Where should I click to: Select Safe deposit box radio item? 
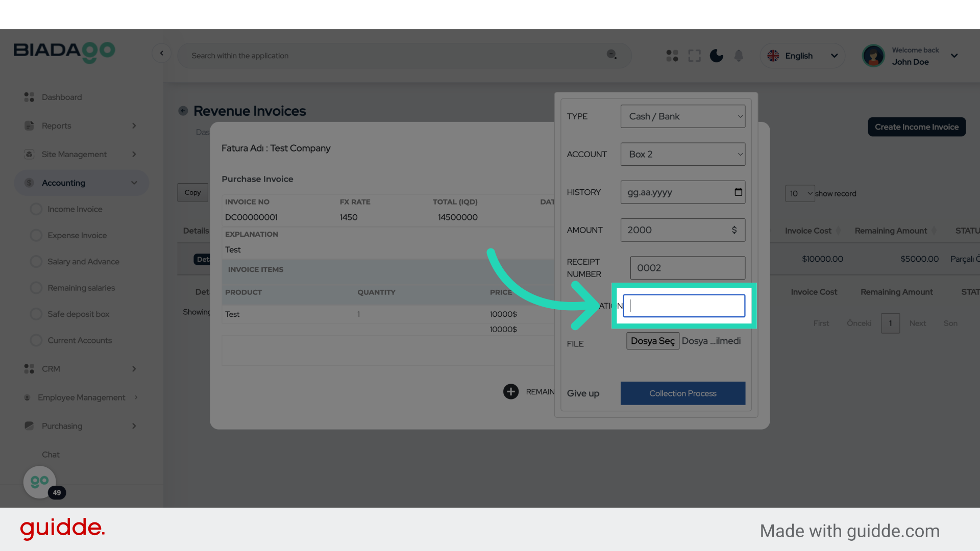(x=36, y=314)
